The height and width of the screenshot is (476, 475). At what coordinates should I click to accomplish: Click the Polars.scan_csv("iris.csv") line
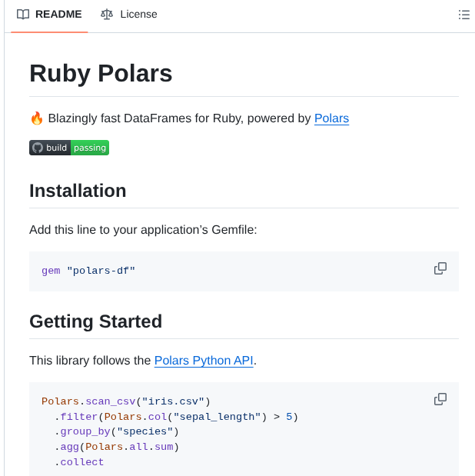pos(126,401)
